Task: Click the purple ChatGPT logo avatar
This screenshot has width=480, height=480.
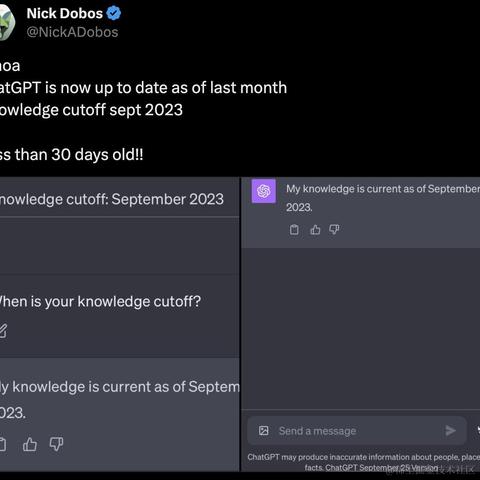Action: click(264, 191)
